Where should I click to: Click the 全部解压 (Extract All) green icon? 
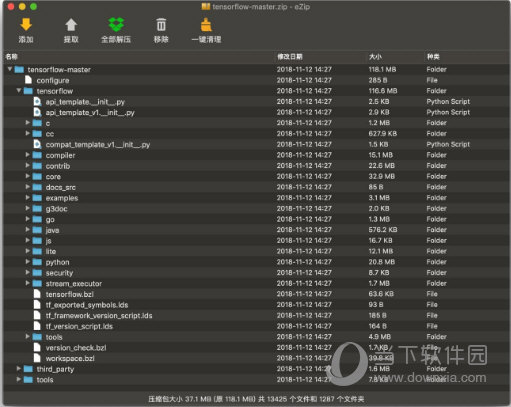(116, 25)
